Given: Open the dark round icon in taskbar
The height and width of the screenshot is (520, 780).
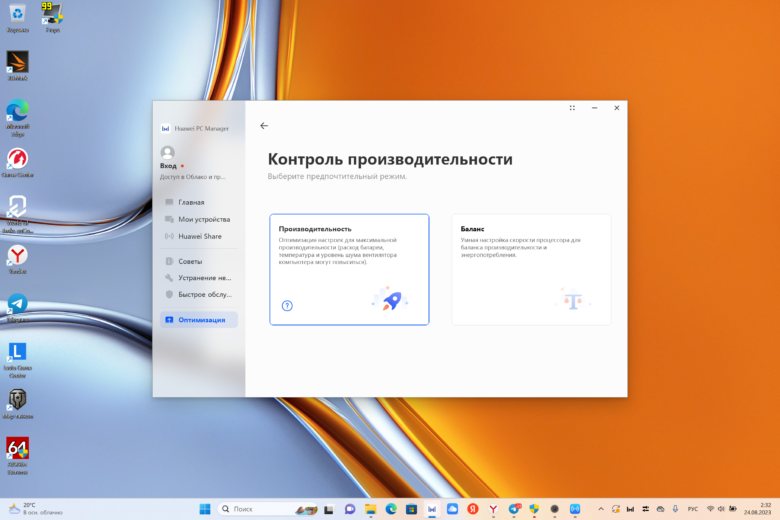Looking at the screenshot, I should (x=555, y=509).
